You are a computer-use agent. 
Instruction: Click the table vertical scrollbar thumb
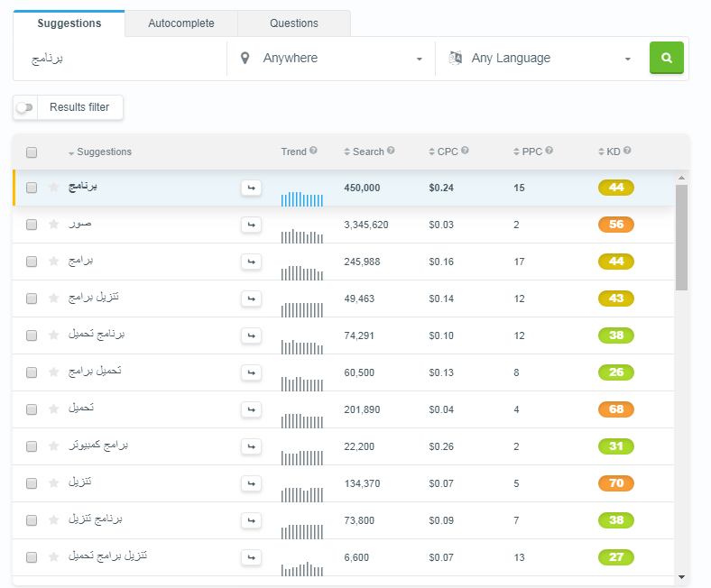[681, 237]
